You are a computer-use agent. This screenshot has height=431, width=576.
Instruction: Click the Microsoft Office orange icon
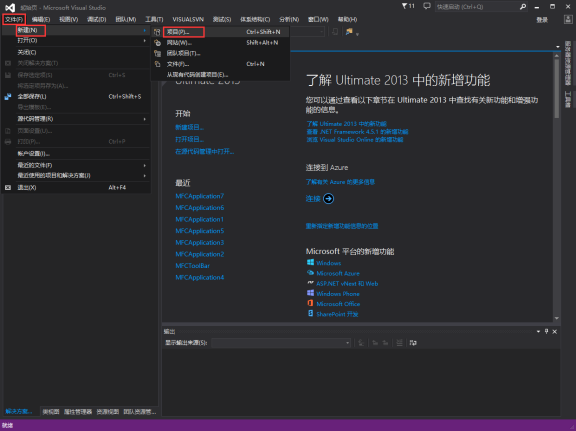click(x=310, y=303)
